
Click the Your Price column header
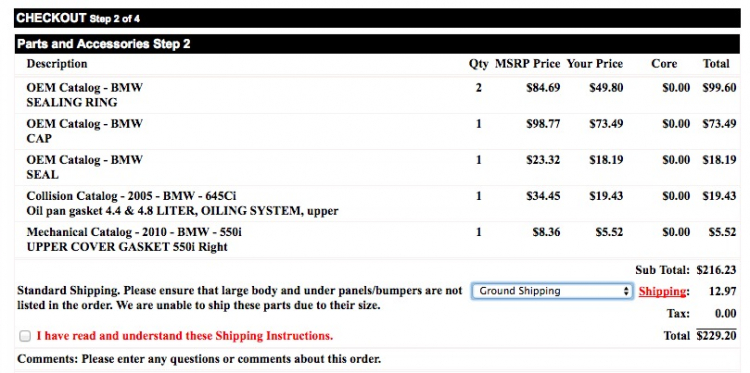pos(595,64)
